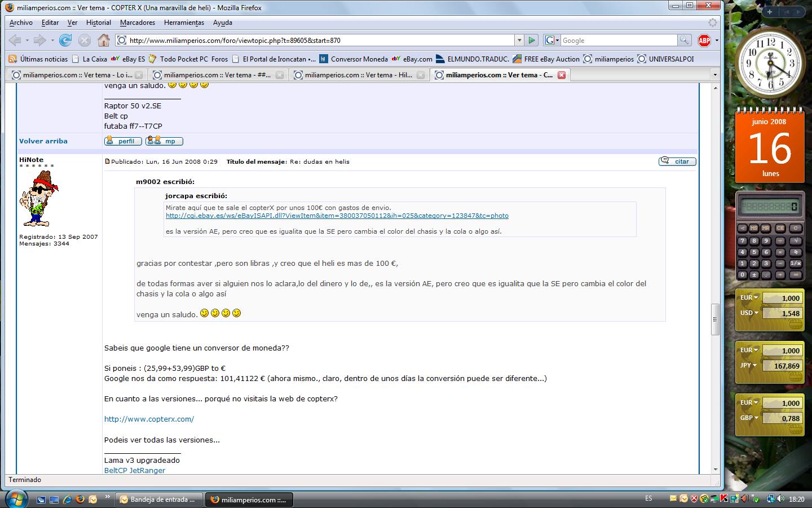Screen dimensions: 812x508
Task: Open the Marcadores menu
Action: tap(137, 23)
